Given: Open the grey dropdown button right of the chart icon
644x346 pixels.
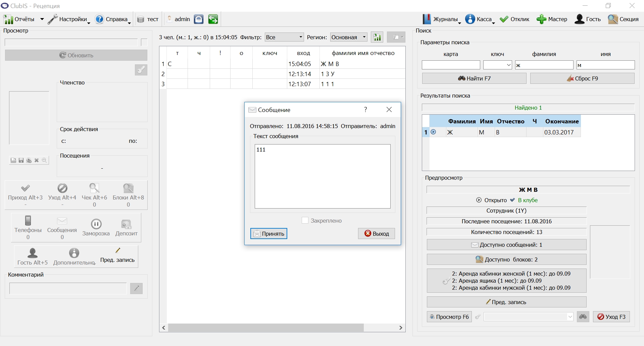Looking at the screenshot, I should point(396,37).
